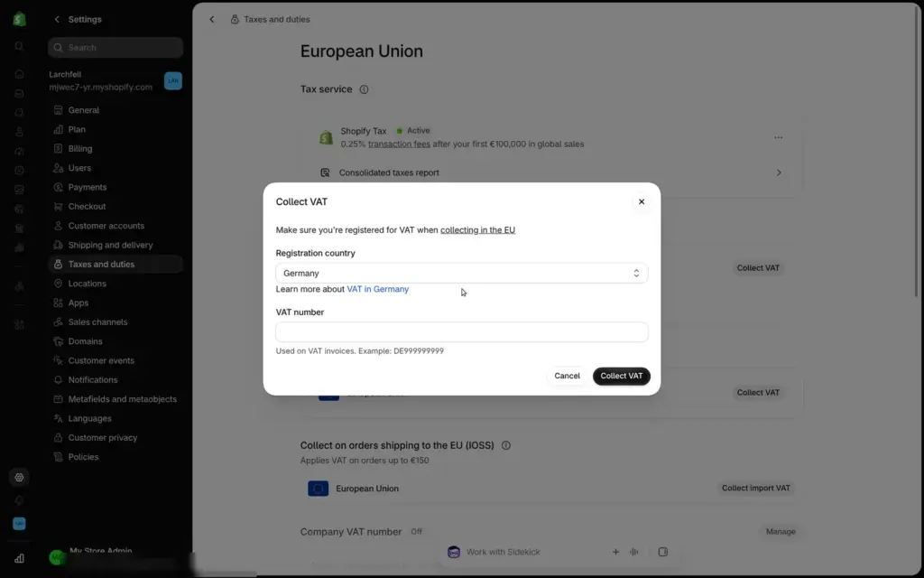
Task: Click the bar chart icon at bottom of left rail
Action: click(x=20, y=558)
